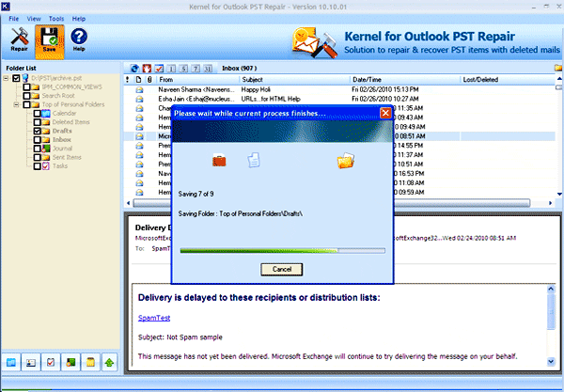Check the Search Root folder checkbox

26,96
